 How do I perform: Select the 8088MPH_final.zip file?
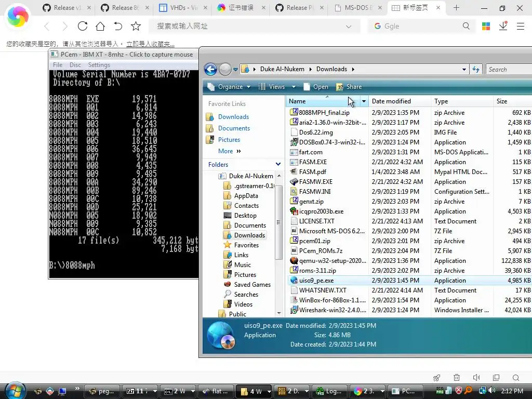(x=324, y=113)
